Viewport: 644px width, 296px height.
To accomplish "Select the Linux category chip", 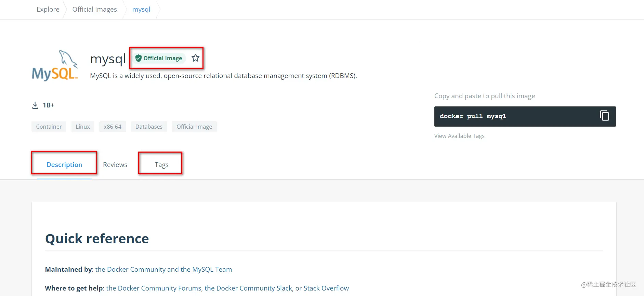I will click(83, 127).
